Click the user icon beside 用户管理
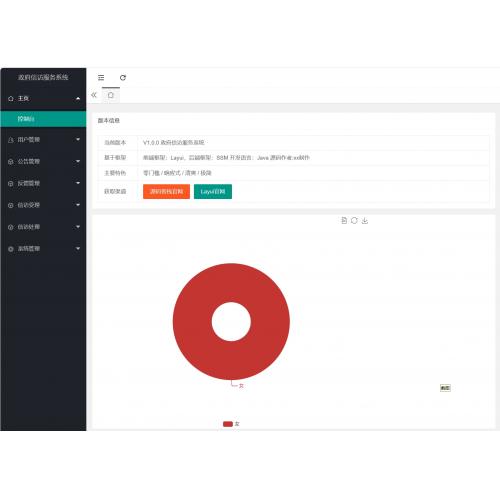The image size is (500, 500). point(11,140)
